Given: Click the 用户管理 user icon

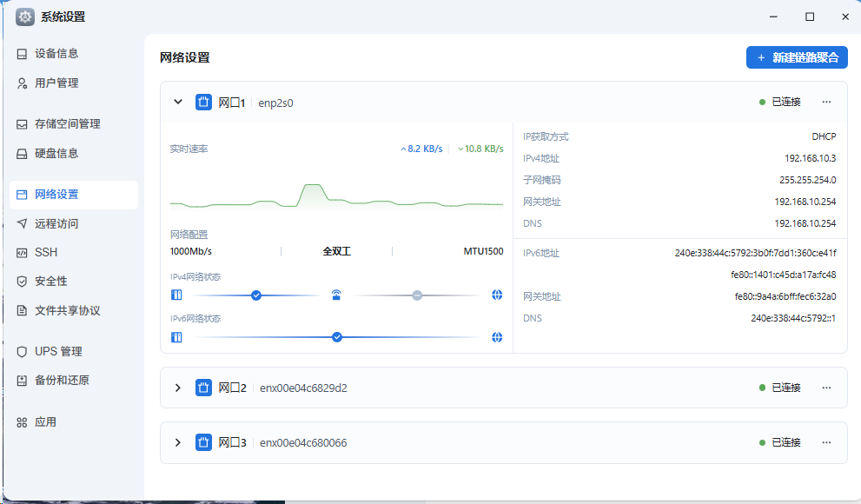Looking at the screenshot, I should (x=23, y=83).
